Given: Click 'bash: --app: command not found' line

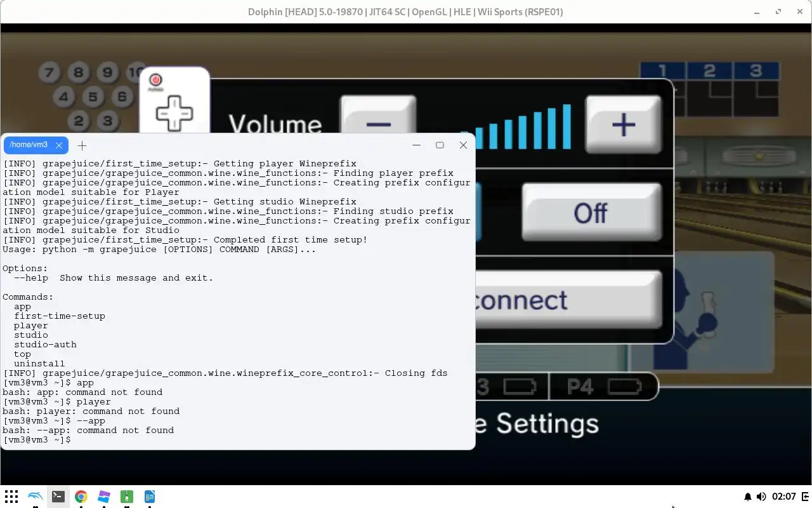Looking at the screenshot, I should [x=88, y=431].
